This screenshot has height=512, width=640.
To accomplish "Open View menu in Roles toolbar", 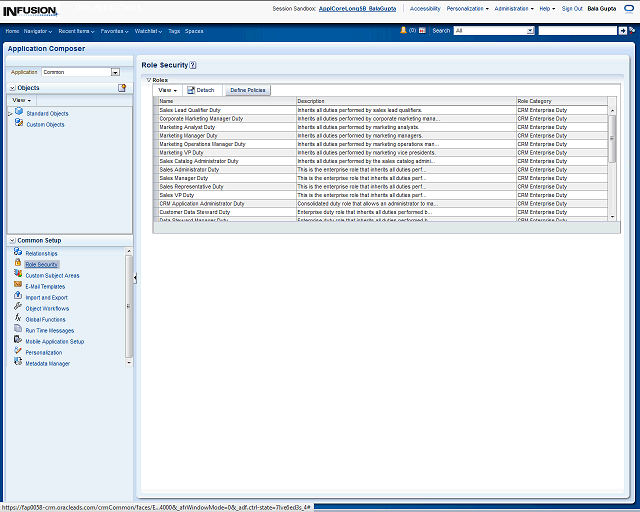I will click(x=168, y=90).
